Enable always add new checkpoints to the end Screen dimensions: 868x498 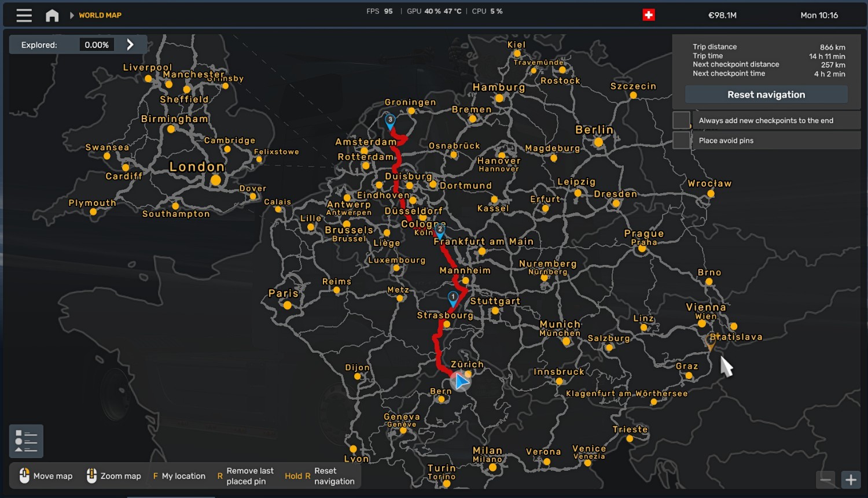point(682,120)
